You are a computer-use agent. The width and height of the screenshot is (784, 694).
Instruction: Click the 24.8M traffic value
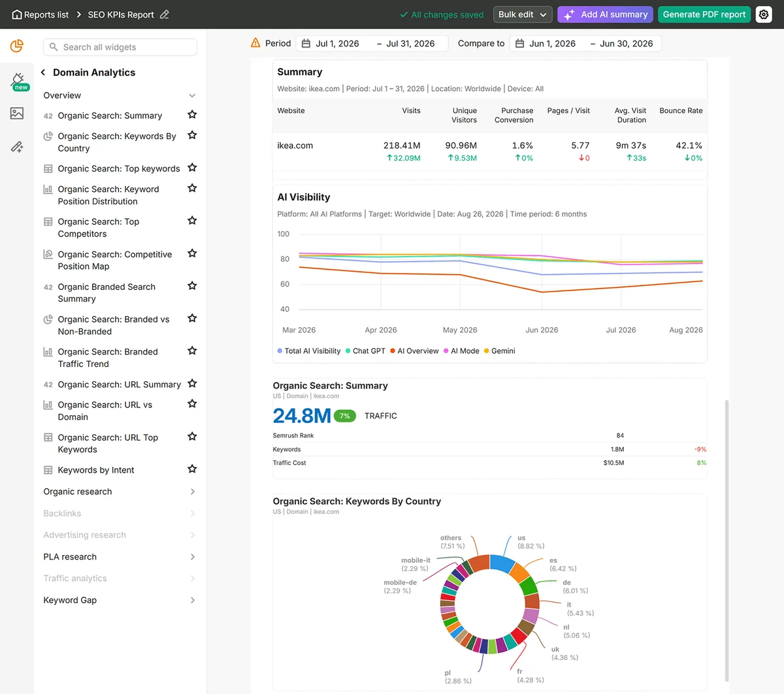tap(302, 415)
